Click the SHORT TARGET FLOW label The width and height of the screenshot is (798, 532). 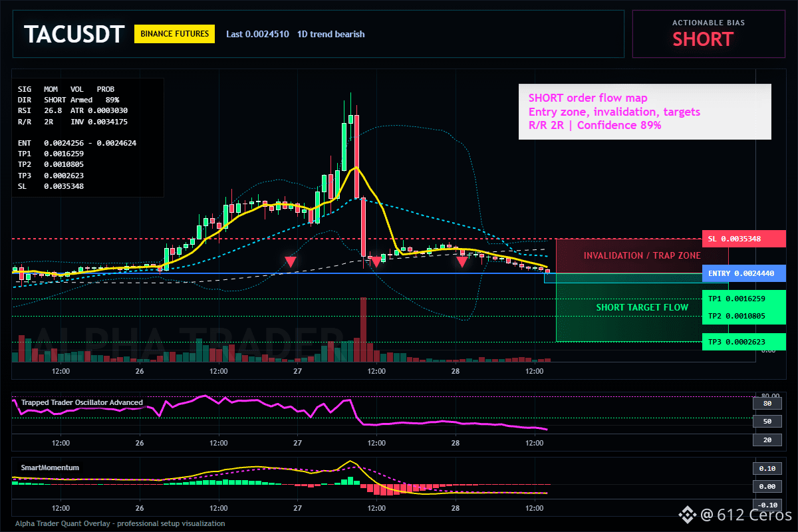[642, 307]
